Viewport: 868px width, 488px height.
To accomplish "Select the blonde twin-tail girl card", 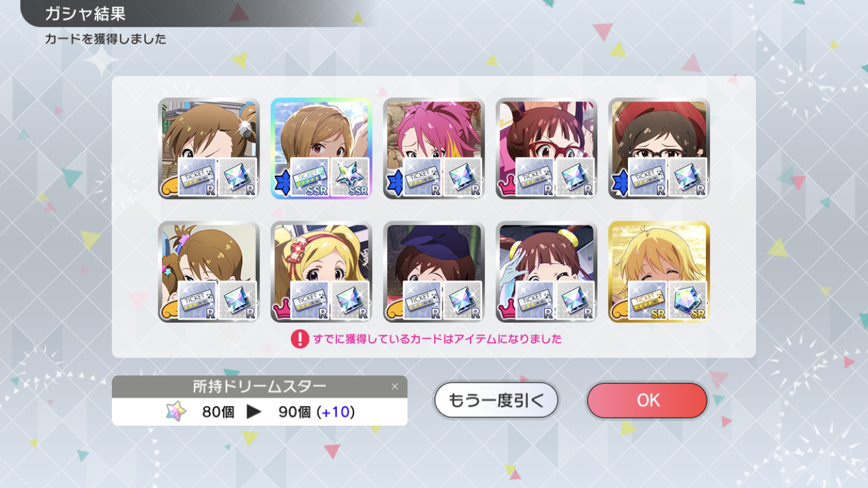I will tap(321, 272).
